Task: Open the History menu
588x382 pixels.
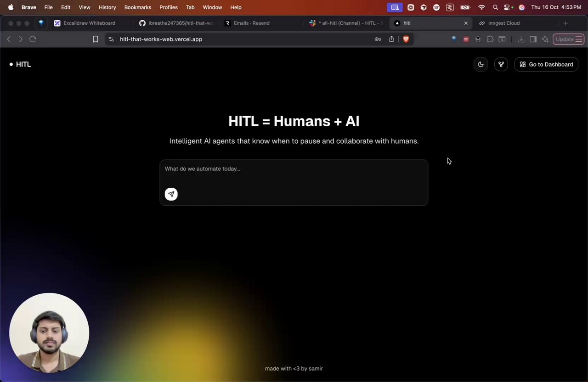Action: [x=107, y=7]
